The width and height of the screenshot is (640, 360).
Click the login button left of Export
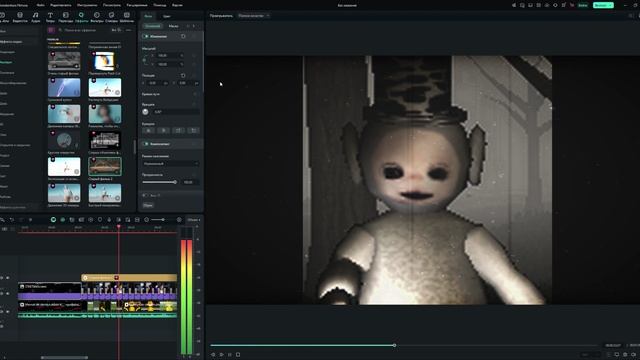[x=583, y=5]
